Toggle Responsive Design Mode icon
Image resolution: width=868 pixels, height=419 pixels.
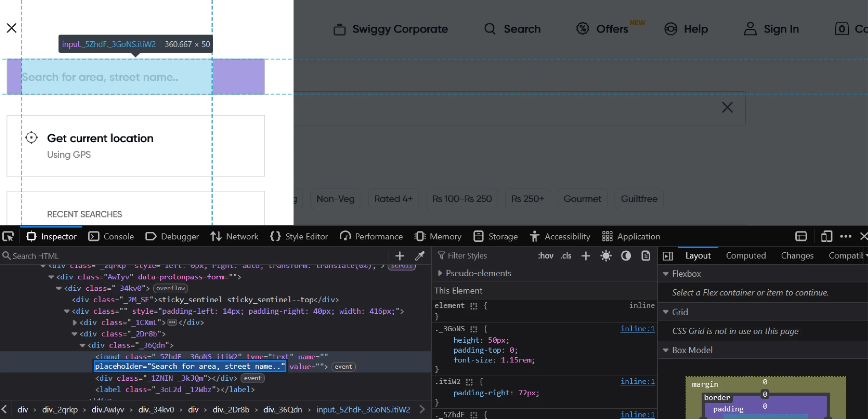coord(826,236)
